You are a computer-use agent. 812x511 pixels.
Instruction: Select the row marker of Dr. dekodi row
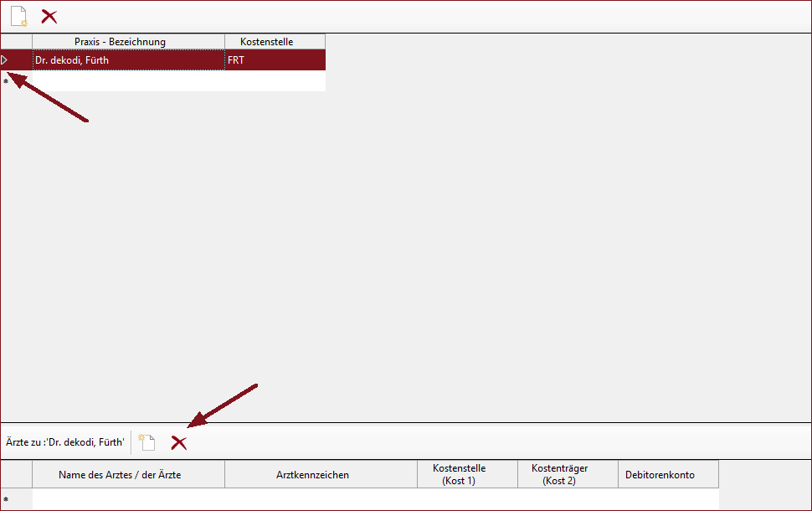(x=16, y=60)
